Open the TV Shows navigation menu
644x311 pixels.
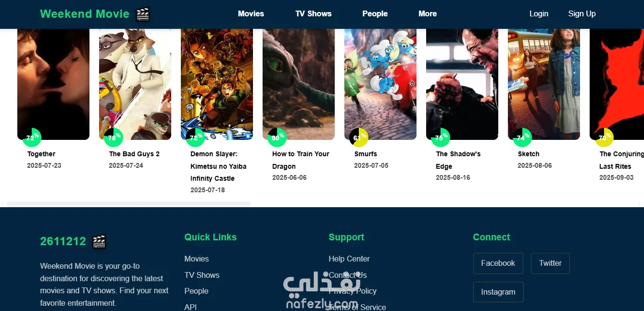(314, 14)
